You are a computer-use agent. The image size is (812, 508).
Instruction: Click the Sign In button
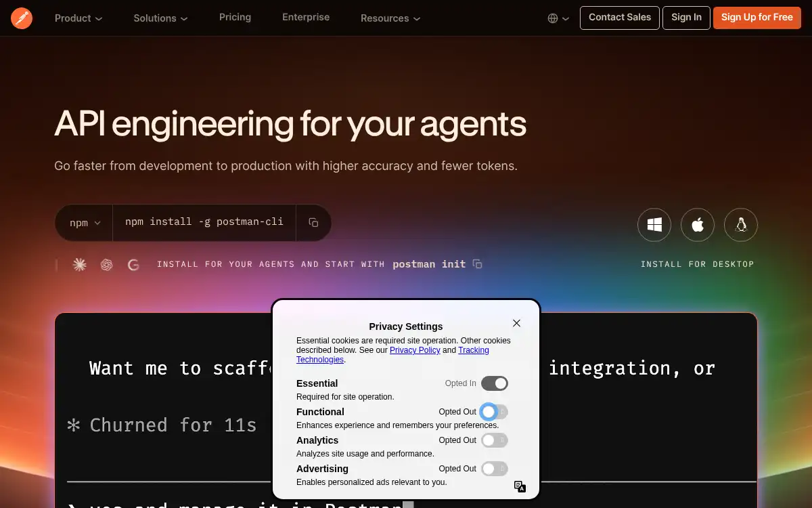click(x=686, y=18)
